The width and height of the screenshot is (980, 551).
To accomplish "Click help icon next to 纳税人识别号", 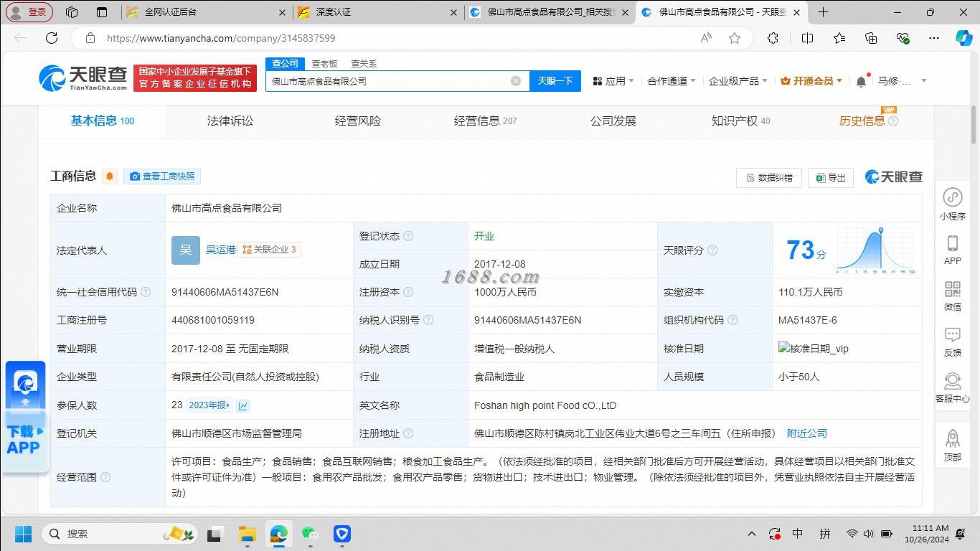I will 428,320.
